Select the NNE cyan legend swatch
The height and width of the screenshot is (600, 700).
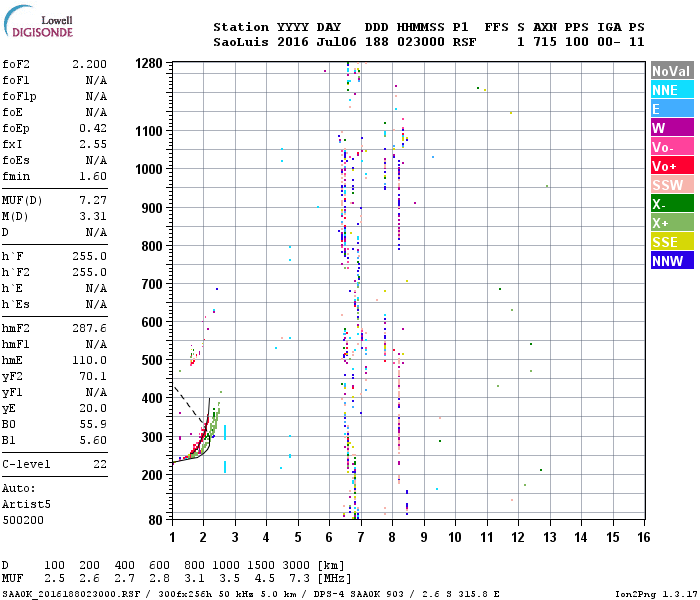click(672, 90)
